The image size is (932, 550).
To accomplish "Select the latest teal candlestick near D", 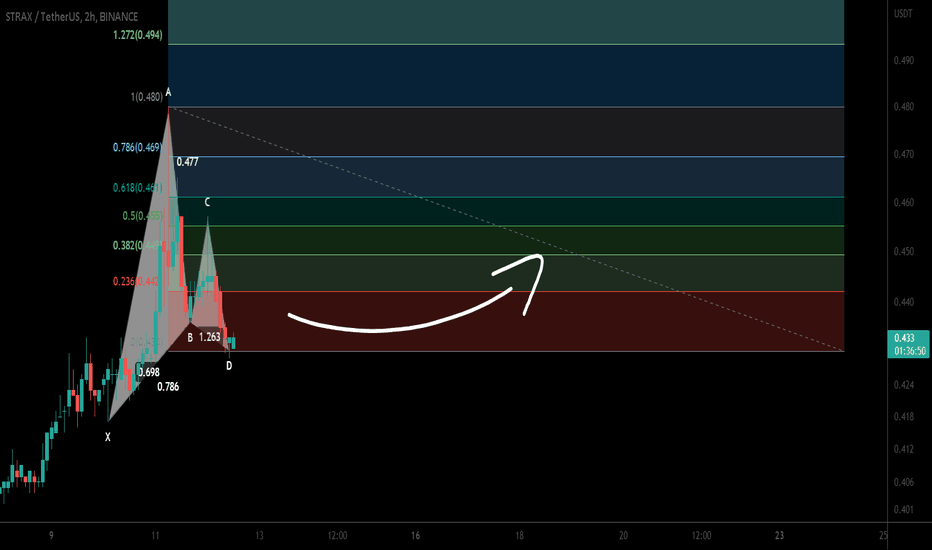I will click(234, 342).
